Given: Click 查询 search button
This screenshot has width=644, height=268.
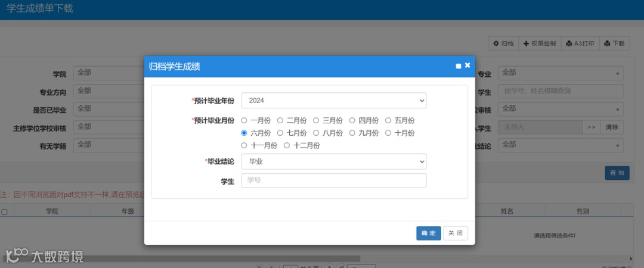Looking at the screenshot, I should 617,173.
